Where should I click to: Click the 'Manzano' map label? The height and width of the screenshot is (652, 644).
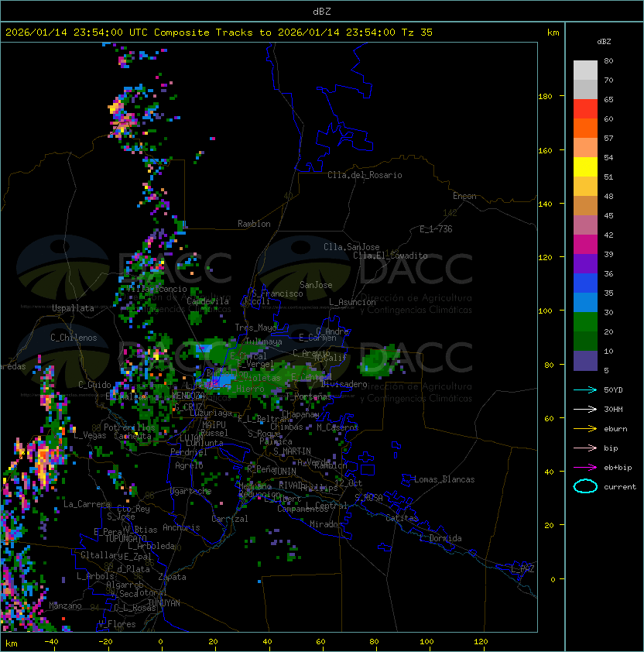pyautogui.click(x=65, y=606)
